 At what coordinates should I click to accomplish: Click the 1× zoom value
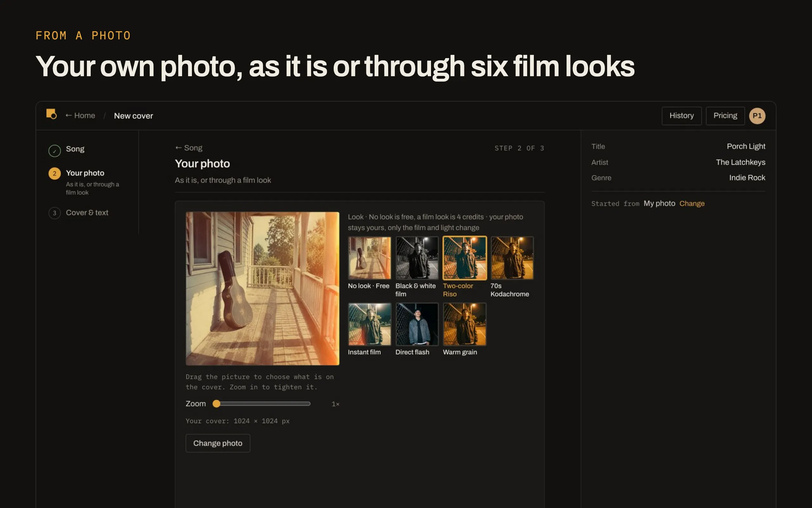click(335, 404)
